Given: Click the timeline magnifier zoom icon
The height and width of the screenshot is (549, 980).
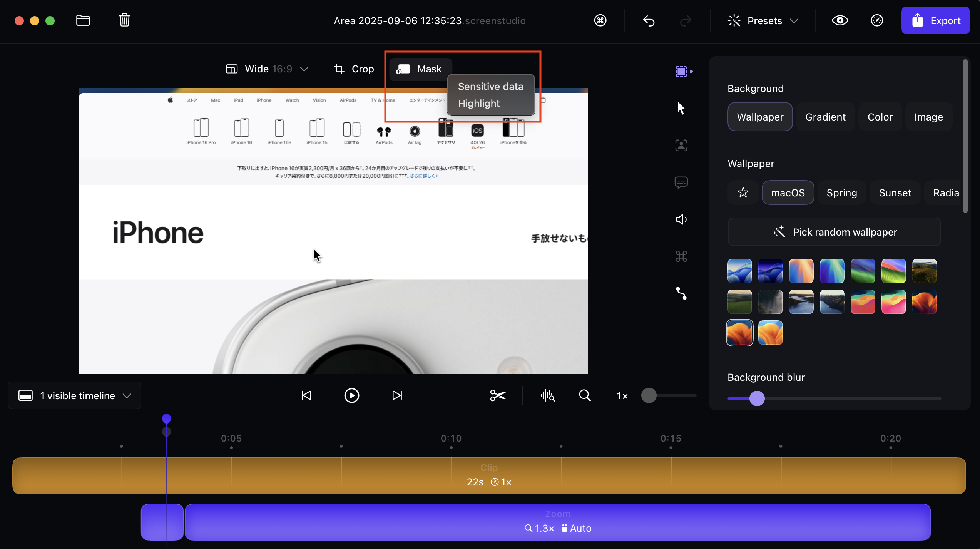Looking at the screenshot, I should point(585,395).
